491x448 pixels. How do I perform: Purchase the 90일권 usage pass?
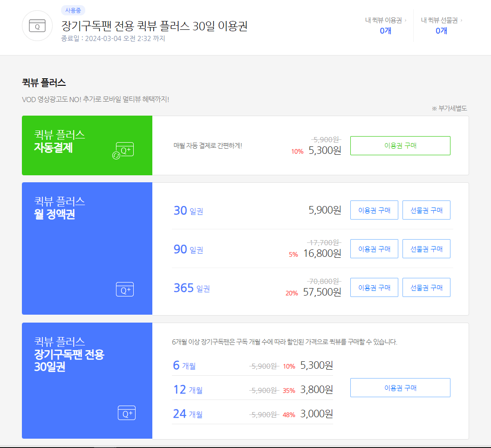(x=374, y=248)
